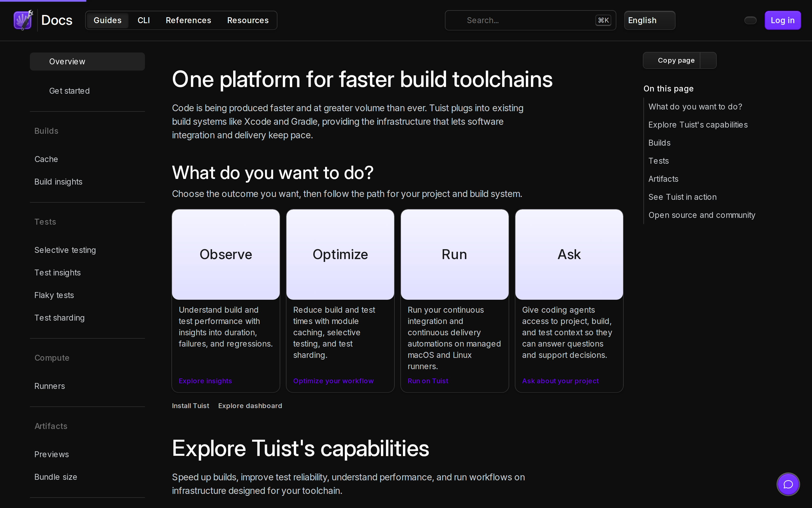Open Runners in the sidebar
Screen dimensions: 812x508
point(50,386)
